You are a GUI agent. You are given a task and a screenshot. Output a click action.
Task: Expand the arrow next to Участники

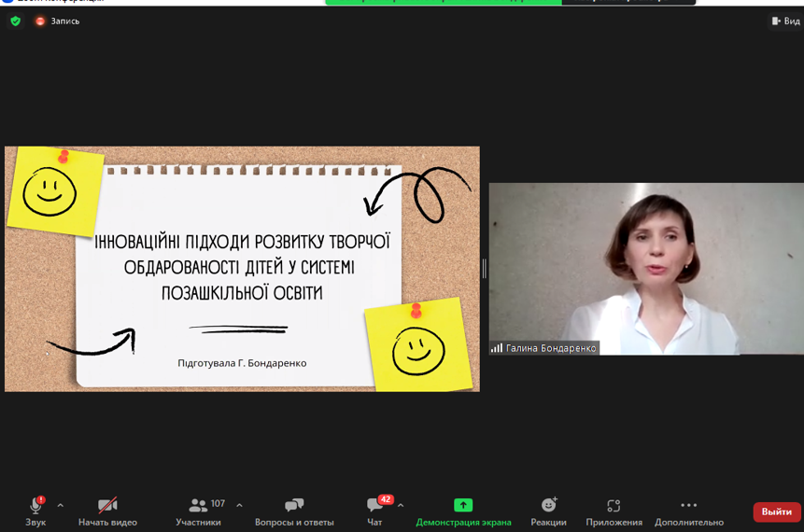point(239,505)
